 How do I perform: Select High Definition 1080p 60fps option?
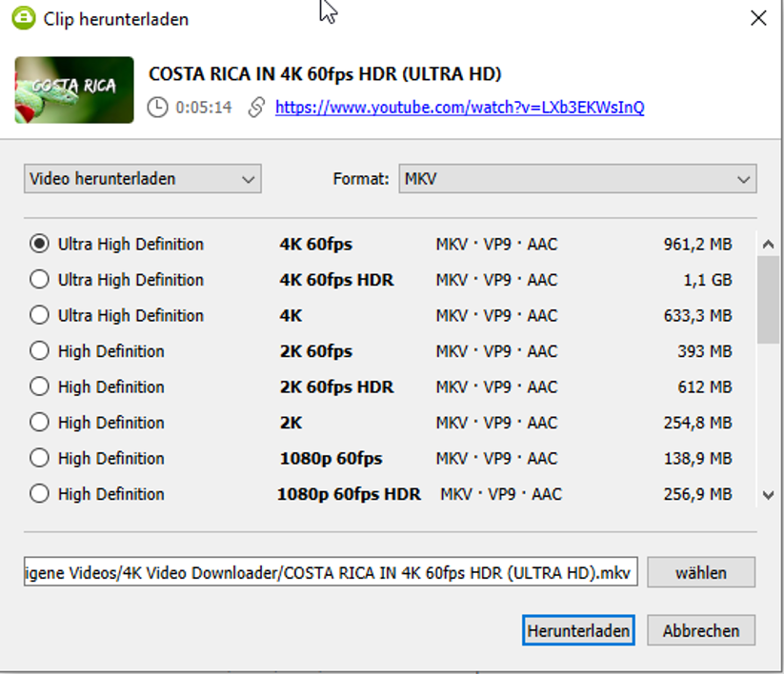pos(39,458)
